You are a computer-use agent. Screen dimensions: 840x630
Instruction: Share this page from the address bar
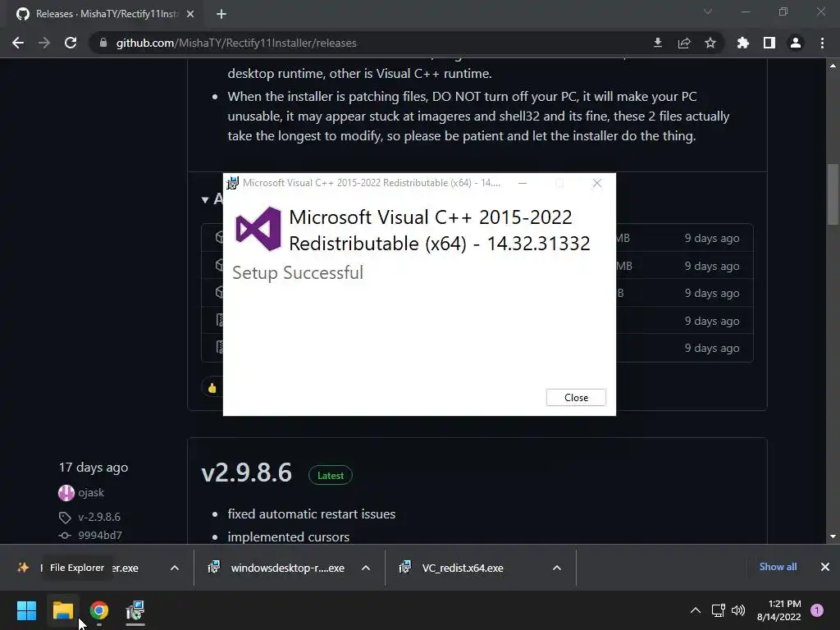click(684, 43)
